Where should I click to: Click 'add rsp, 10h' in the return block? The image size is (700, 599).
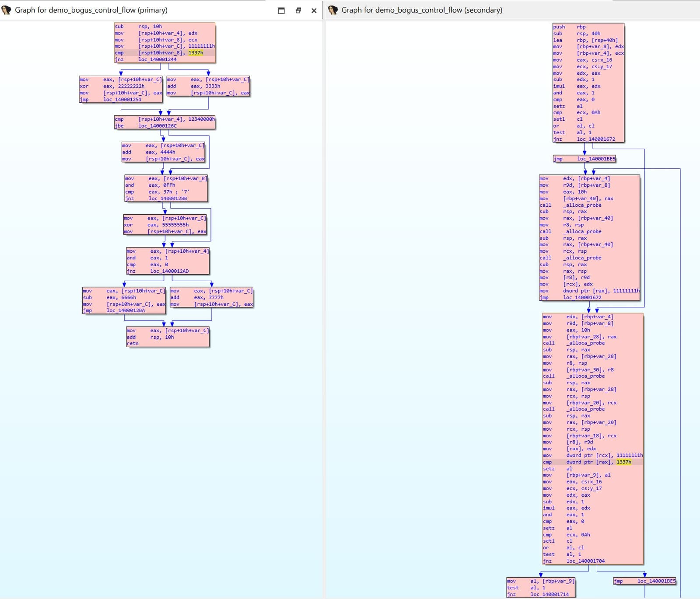pos(150,337)
